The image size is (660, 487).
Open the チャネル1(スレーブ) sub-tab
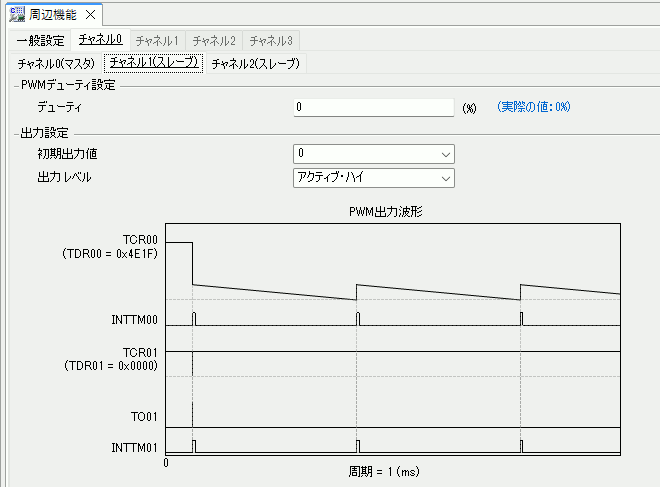coord(154,63)
